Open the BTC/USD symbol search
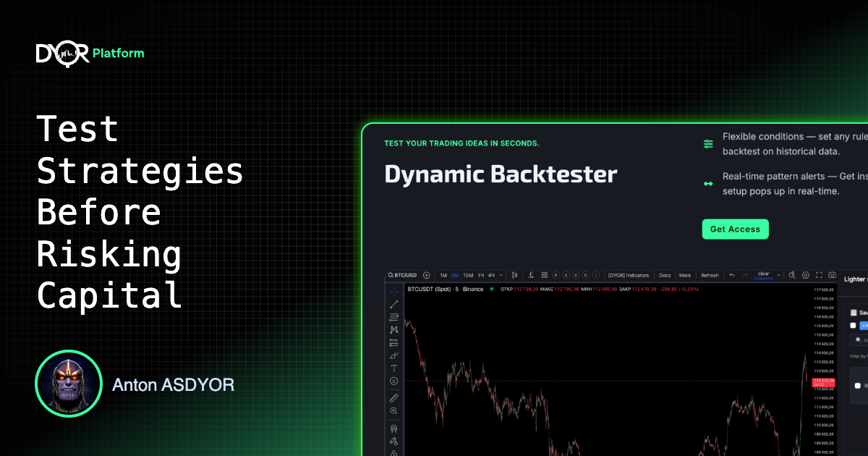The width and height of the screenshot is (868, 456). tap(403, 275)
